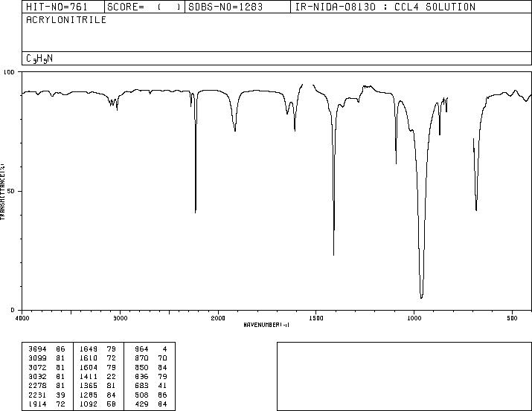This screenshot has height=411, width=532.
Task: Click the 4000 wavenumber axis label
Action: click(x=22, y=318)
